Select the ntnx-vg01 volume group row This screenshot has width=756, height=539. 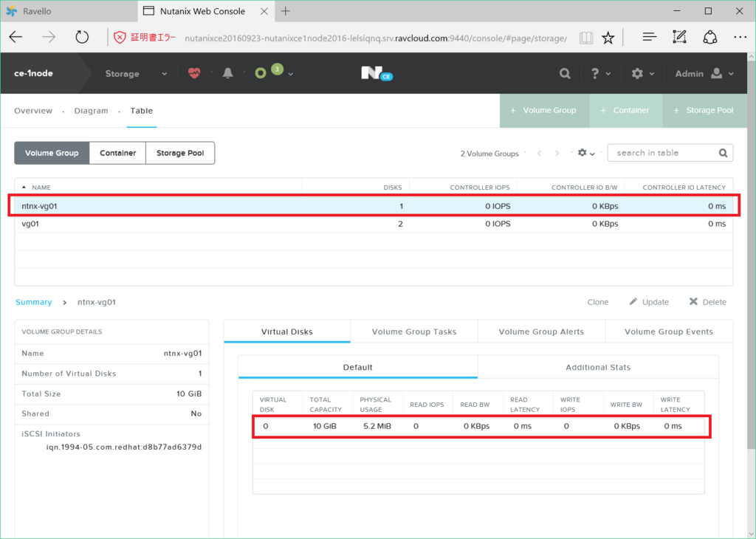point(374,206)
